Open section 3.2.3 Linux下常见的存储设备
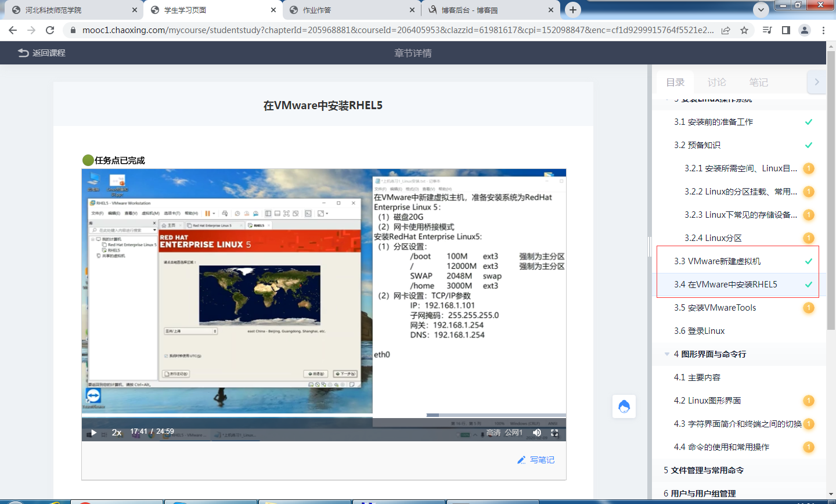The height and width of the screenshot is (504, 836). point(741,215)
